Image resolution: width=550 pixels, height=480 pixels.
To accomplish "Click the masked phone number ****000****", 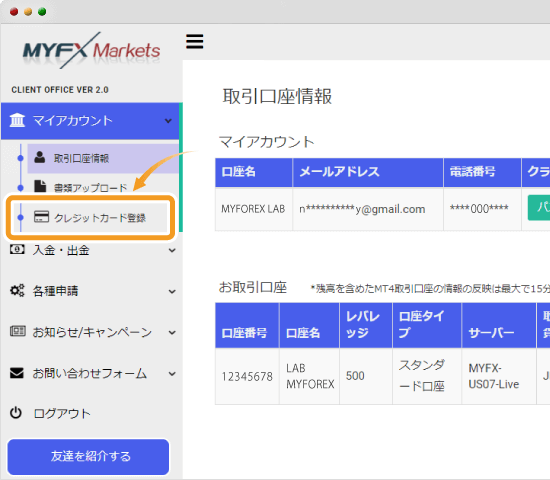I will coord(479,209).
